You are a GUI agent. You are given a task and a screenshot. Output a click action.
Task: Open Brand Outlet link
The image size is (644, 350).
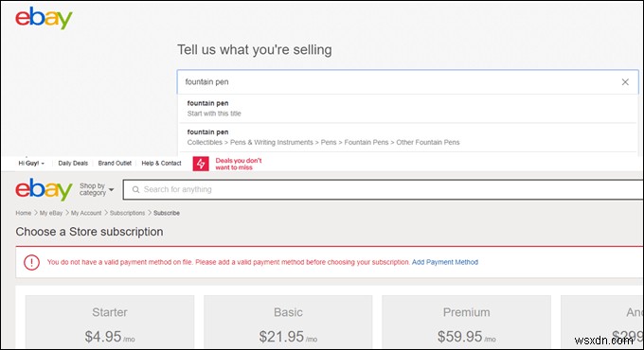click(x=115, y=164)
